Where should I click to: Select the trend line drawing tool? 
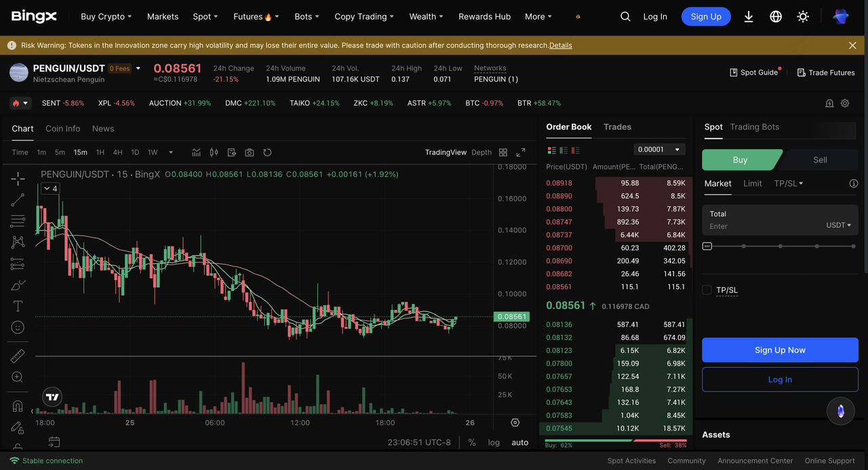point(18,199)
